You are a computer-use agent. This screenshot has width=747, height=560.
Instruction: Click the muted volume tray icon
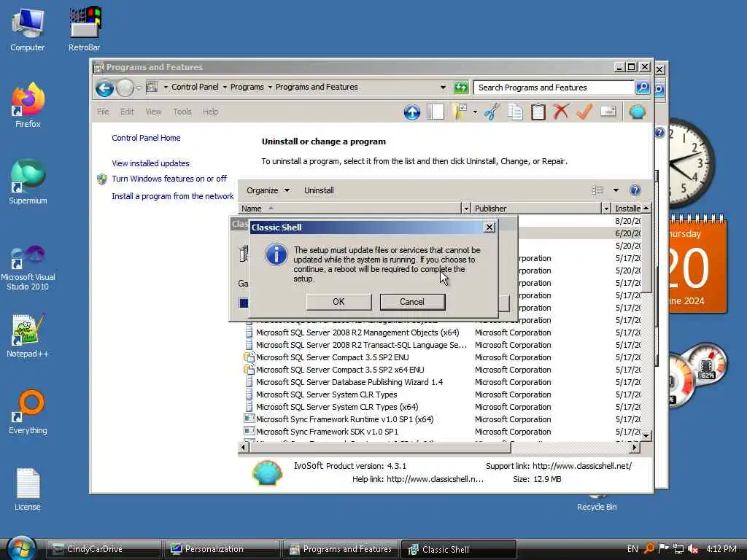click(693, 549)
